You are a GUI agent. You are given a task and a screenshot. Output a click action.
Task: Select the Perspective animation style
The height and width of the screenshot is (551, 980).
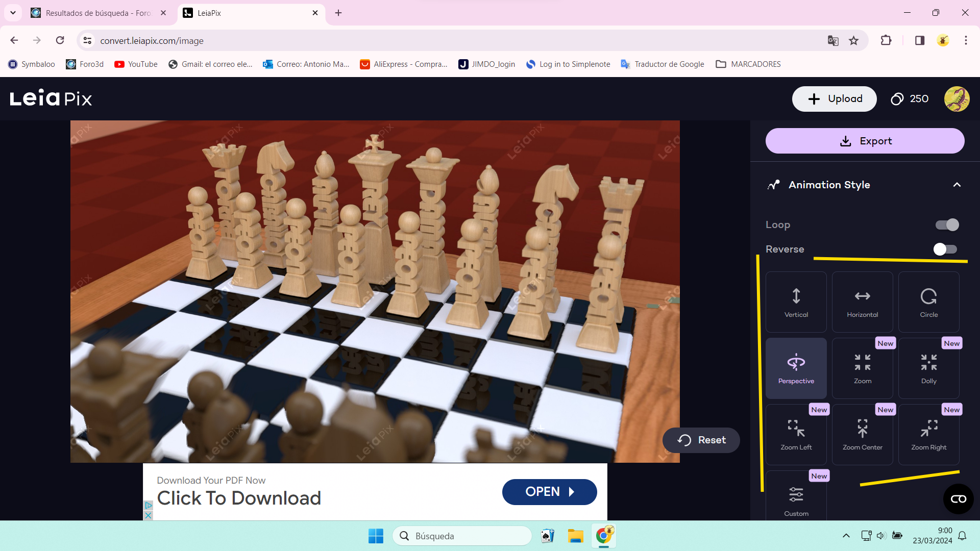click(796, 368)
